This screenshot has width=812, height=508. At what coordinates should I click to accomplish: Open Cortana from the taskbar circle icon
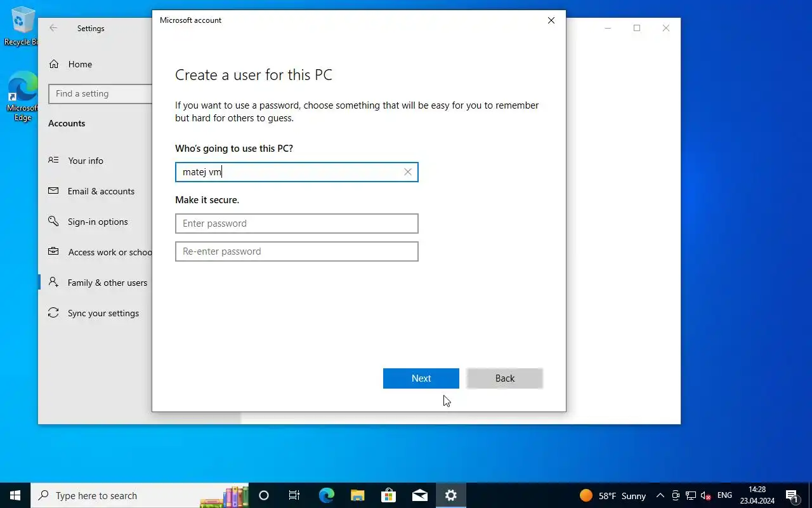264,495
